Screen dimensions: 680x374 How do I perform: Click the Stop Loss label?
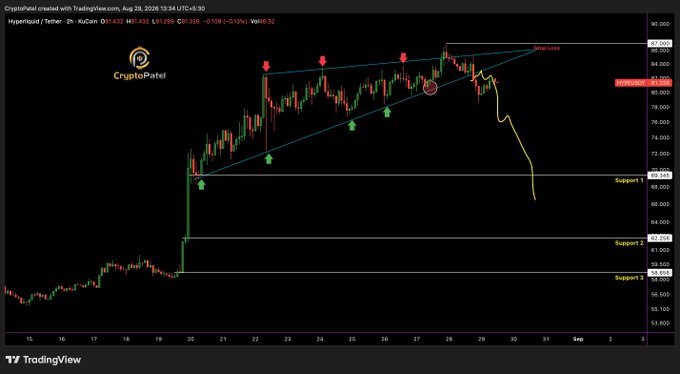click(x=546, y=48)
